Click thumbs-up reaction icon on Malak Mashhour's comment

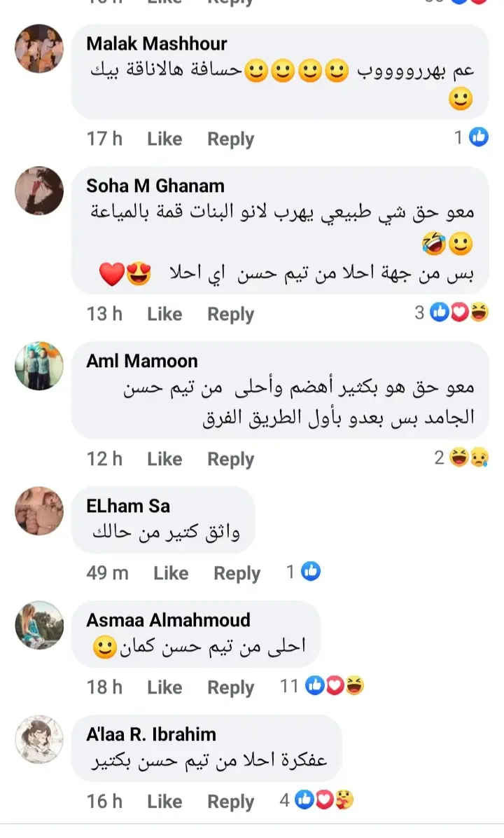click(x=479, y=137)
